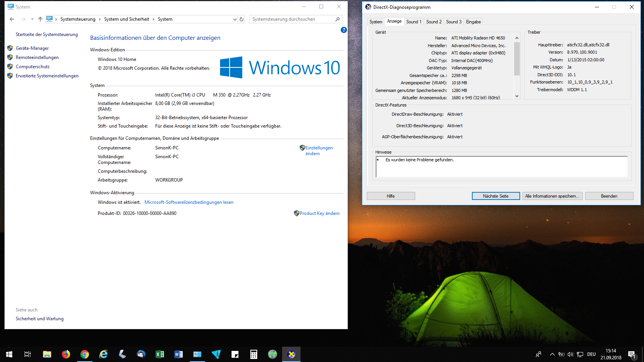Open the Sound 1 tab
The height and width of the screenshot is (362, 644).
click(414, 22)
